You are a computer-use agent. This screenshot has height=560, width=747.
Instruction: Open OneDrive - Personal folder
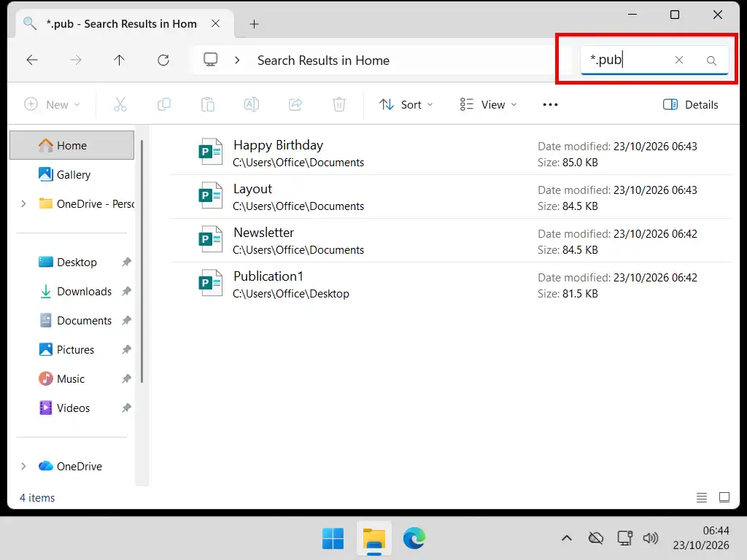86,204
